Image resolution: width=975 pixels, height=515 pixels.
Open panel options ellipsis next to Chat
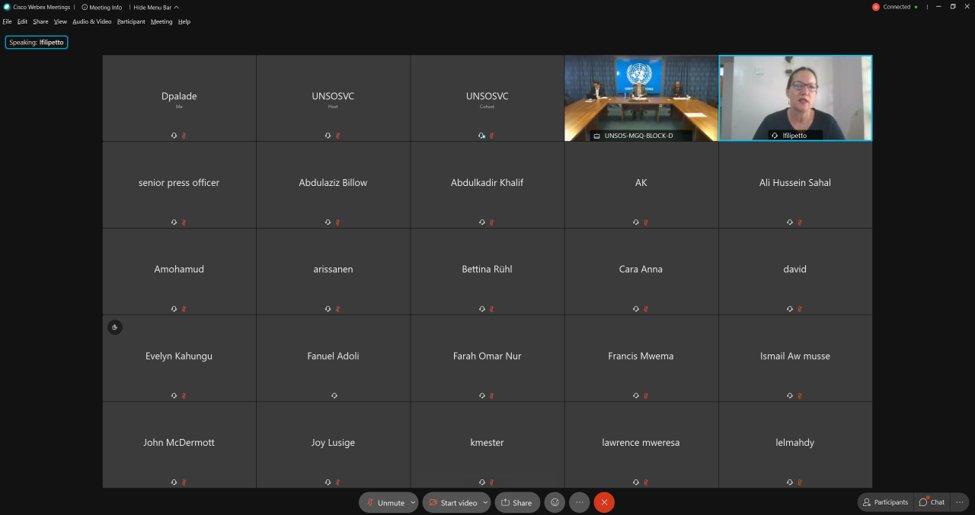point(961,502)
